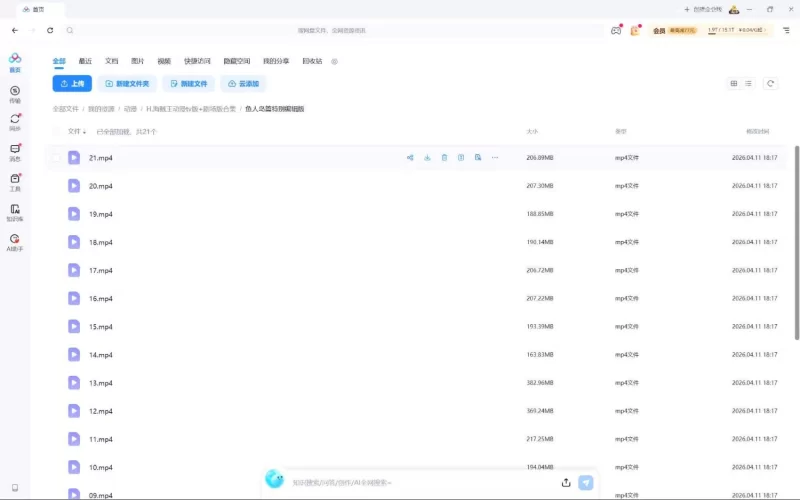Open the 首页 home sidebar icon
The height and width of the screenshot is (500, 800).
pyautogui.click(x=15, y=62)
